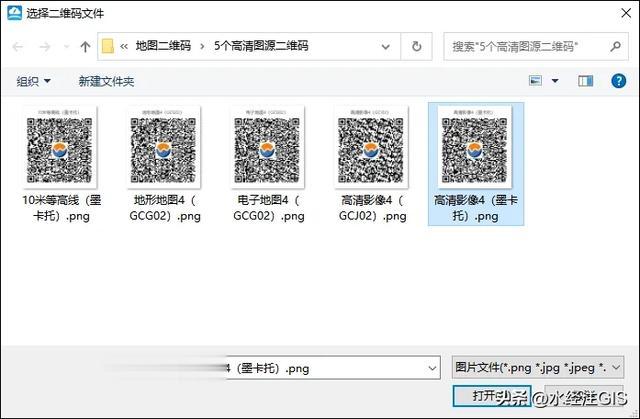Viewport: 640px width, 419px height.
Task: Open the 组织 menu
Action: point(33,81)
